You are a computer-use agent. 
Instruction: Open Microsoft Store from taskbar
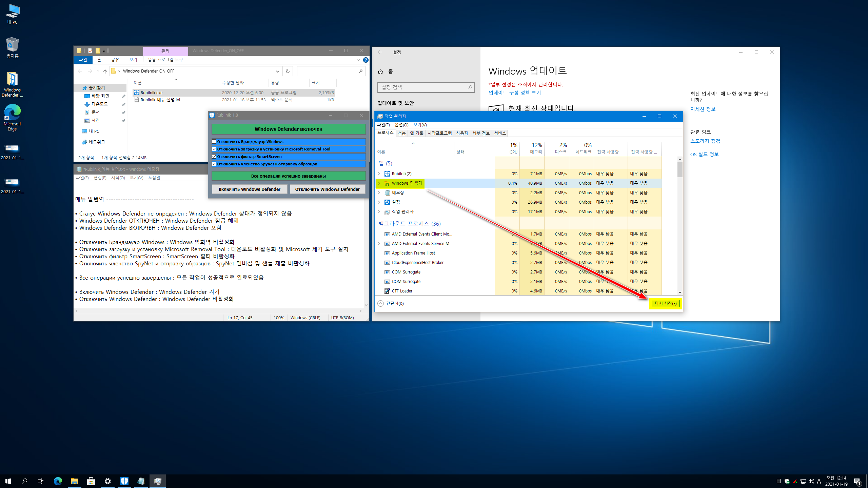pyautogui.click(x=91, y=481)
